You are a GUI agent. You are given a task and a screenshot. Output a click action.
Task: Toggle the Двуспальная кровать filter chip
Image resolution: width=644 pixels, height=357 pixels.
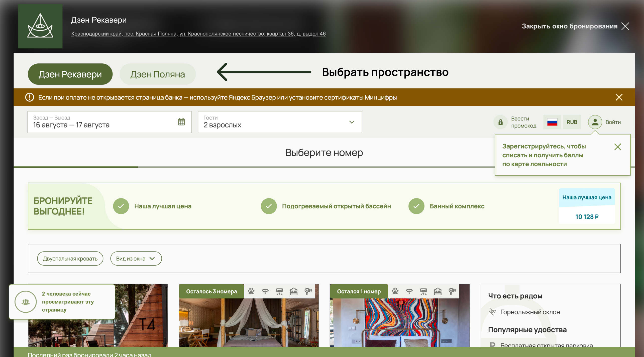coord(70,259)
